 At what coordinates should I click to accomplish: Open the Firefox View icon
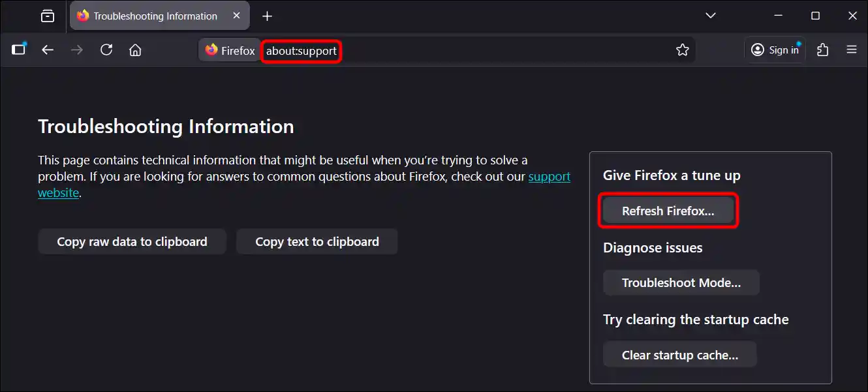pos(48,16)
